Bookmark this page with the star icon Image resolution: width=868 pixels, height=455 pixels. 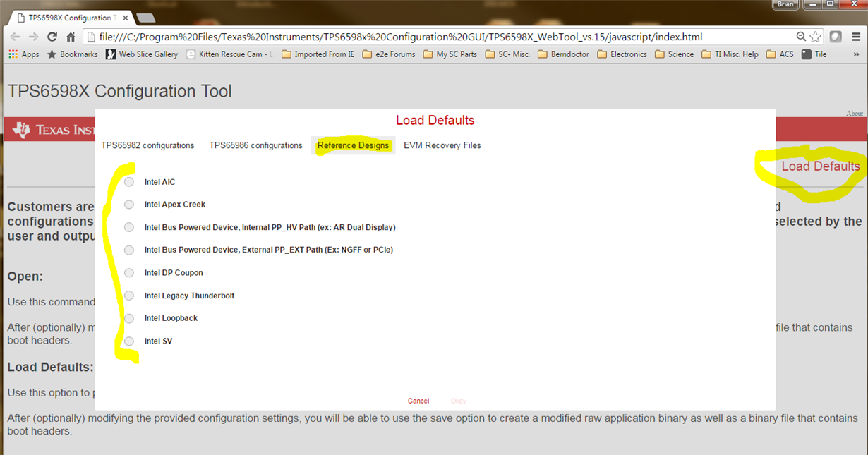click(816, 37)
